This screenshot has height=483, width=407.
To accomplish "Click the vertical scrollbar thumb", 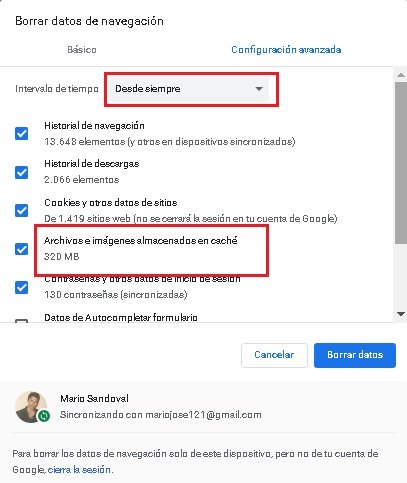I will [x=401, y=163].
